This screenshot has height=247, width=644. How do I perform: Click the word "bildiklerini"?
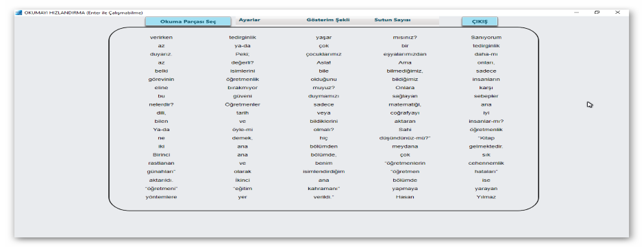pyautogui.click(x=323, y=121)
